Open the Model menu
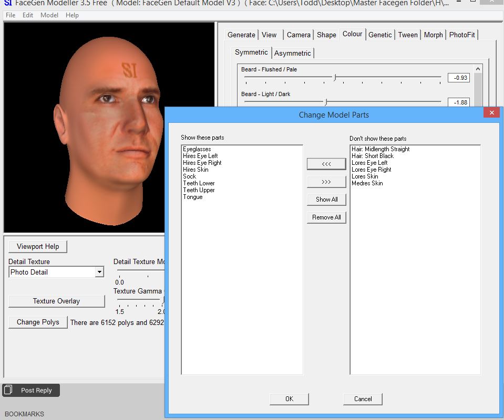The width and height of the screenshot is (504, 420). click(x=49, y=15)
